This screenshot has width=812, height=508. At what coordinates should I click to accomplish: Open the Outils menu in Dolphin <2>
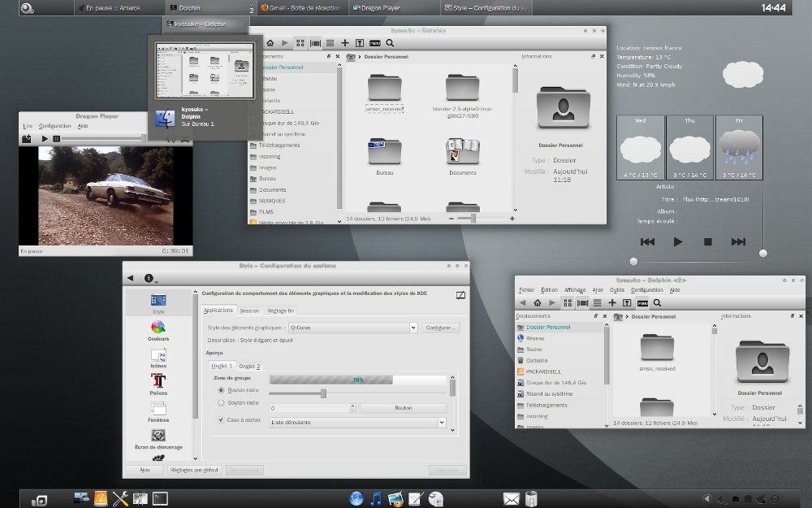[x=617, y=290]
